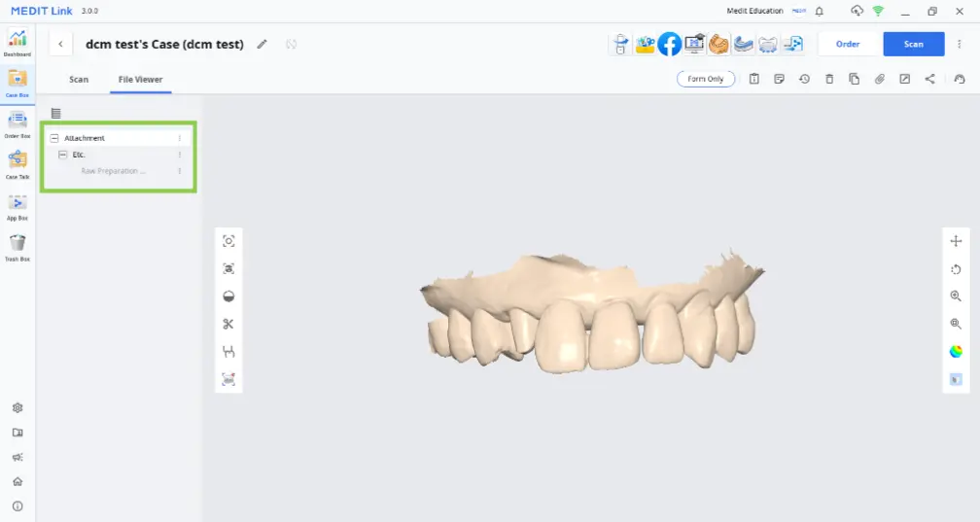
Task: Go back with the left arrow button
Action: 60,44
